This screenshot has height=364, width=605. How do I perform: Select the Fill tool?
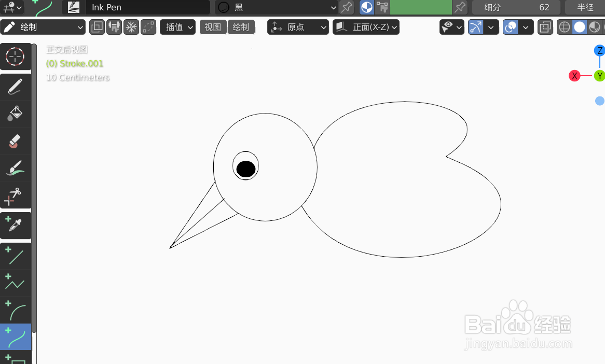[x=16, y=113]
